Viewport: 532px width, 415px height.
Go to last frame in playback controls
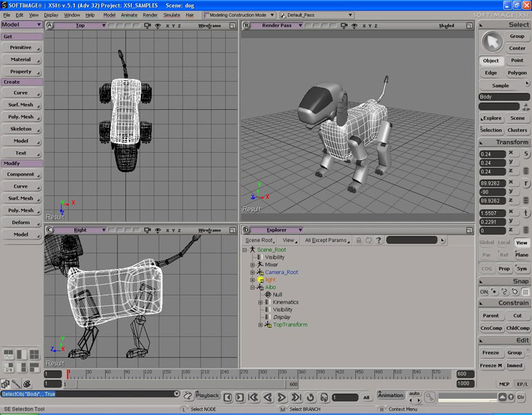click(x=296, y=397)
